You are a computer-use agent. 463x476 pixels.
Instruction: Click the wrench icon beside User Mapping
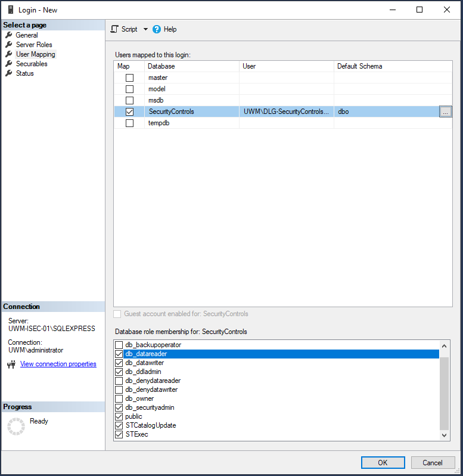pos(9,54)
